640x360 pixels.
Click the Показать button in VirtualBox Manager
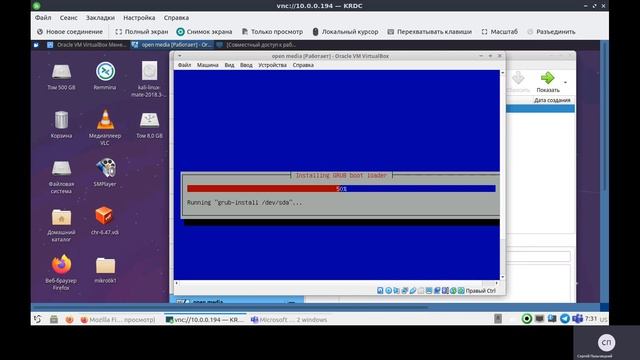548,82
